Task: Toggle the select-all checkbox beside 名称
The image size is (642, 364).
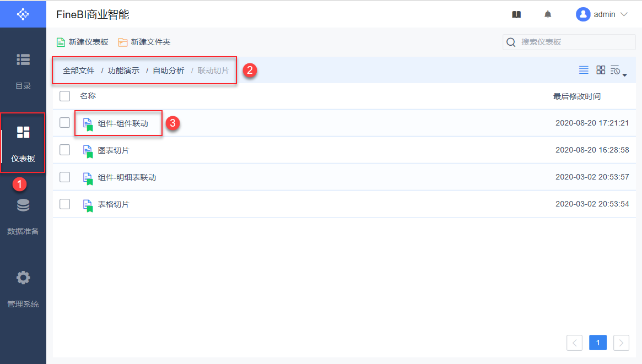Action: (65, 96)
